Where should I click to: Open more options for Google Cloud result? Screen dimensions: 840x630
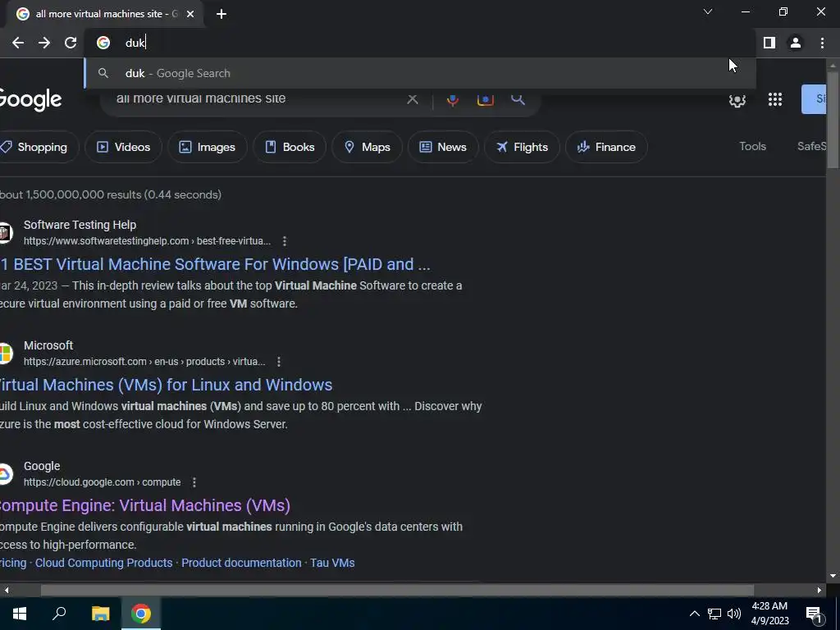pyautogui.click(x=194, y=482)
